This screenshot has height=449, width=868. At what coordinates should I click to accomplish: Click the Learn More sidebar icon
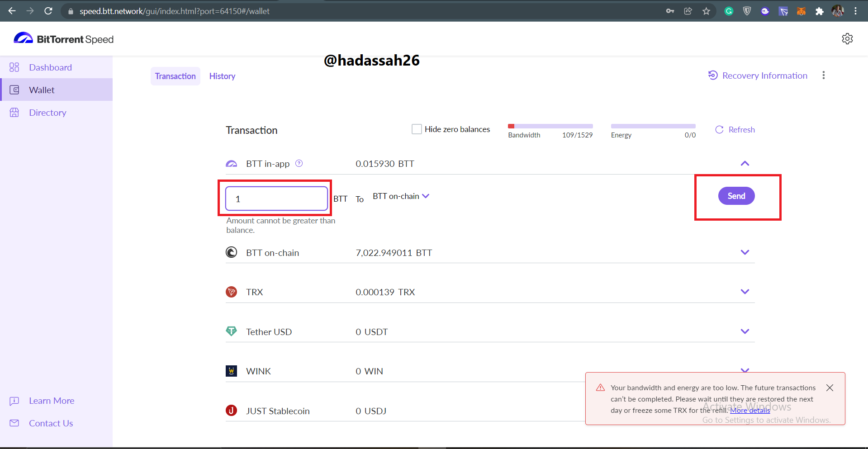[14, 401]
